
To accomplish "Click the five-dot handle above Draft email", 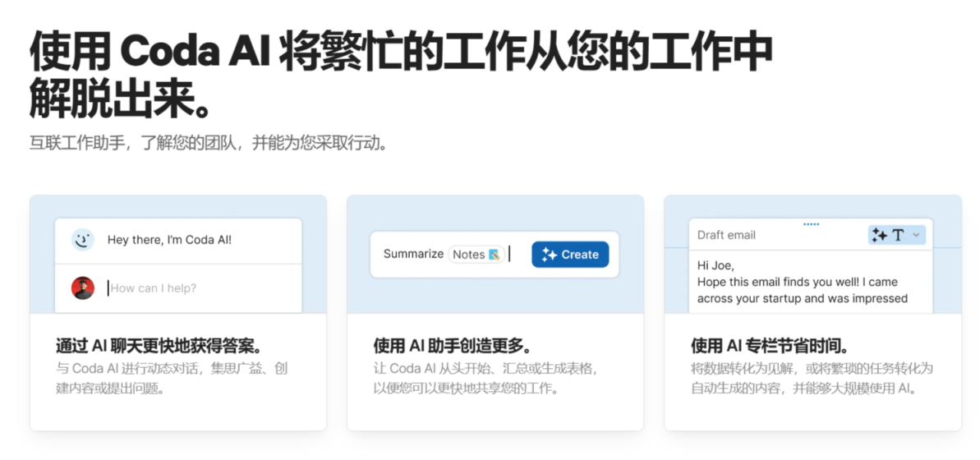I will (x=811, y=223).
